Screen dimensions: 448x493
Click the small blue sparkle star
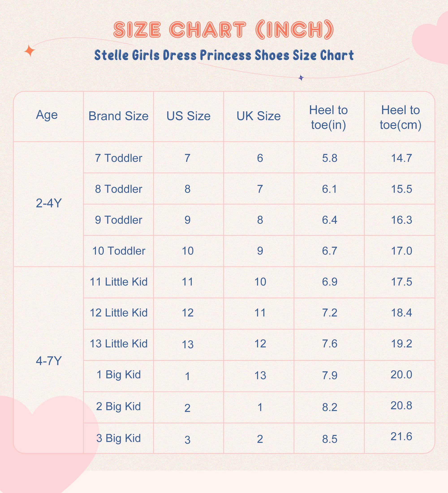tap(301, 78)
